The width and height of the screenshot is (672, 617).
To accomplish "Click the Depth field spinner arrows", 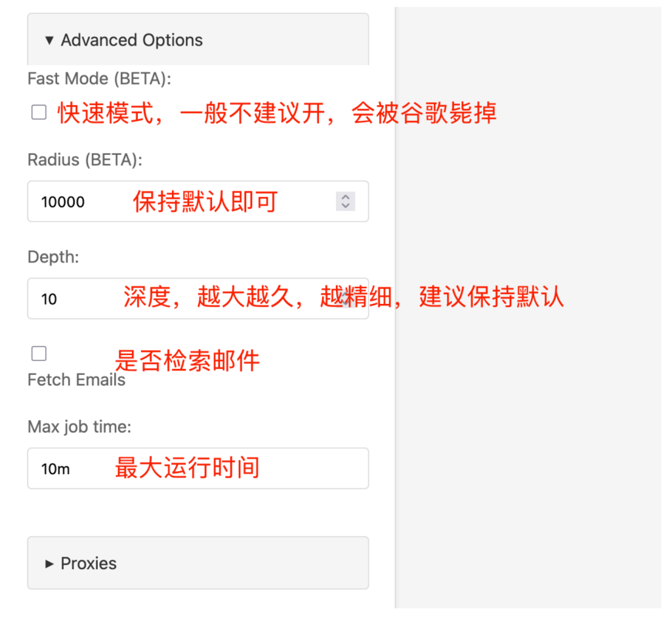I will 346,299.
